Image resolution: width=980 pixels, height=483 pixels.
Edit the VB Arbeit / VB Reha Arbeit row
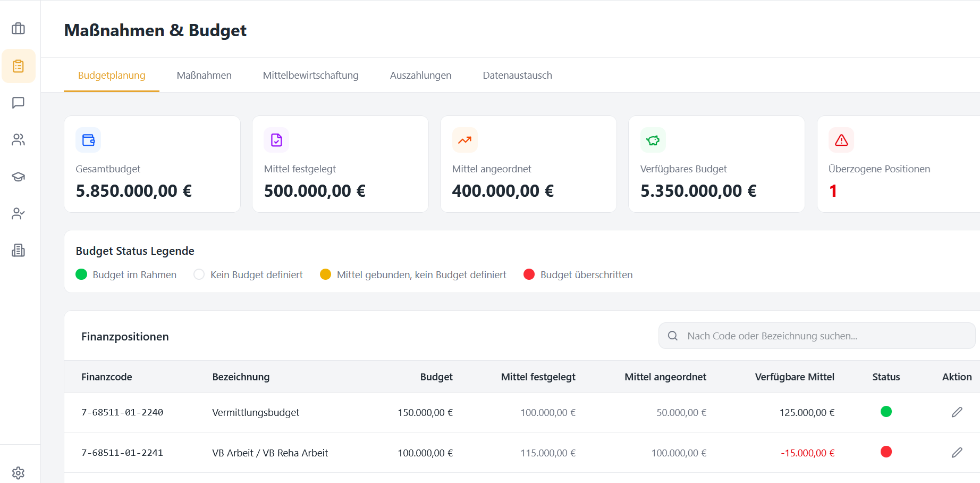click(x=957, y=453)
